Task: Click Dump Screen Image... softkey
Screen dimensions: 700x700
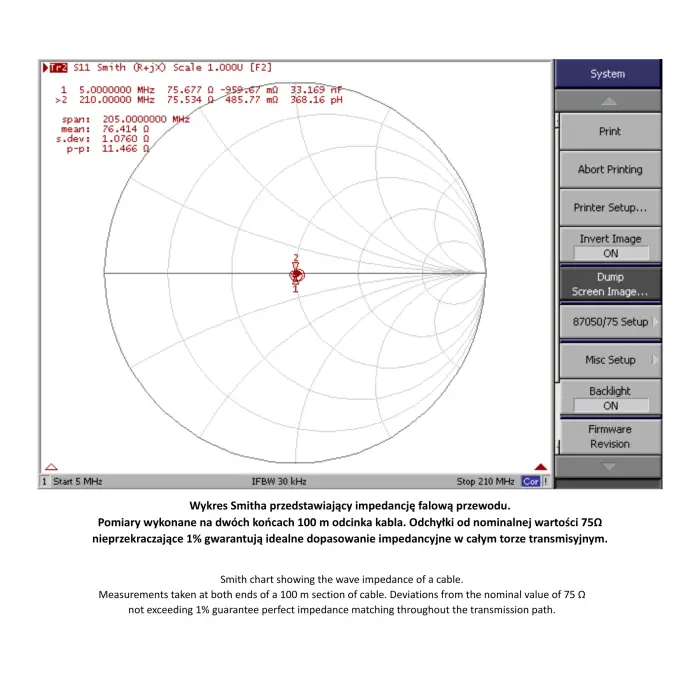Action: click(610, 284)
